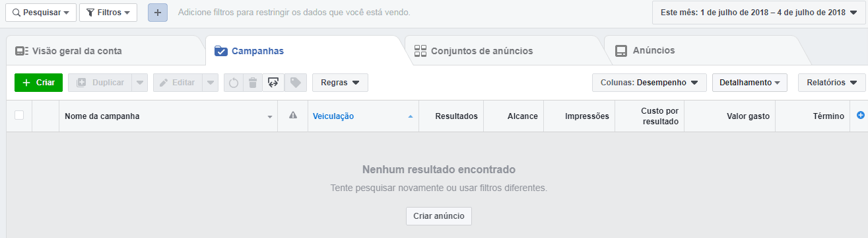The height and width of the screenshot is (238, 868).
Task: Click the export/import icon in toolbar
Action: coord(273,83)
